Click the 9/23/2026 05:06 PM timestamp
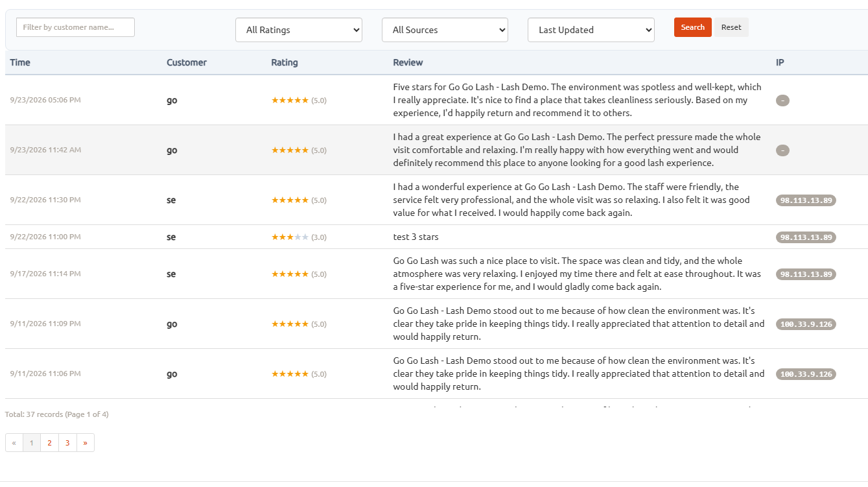The height and width of the screenshot is (487, 868). 45,100
